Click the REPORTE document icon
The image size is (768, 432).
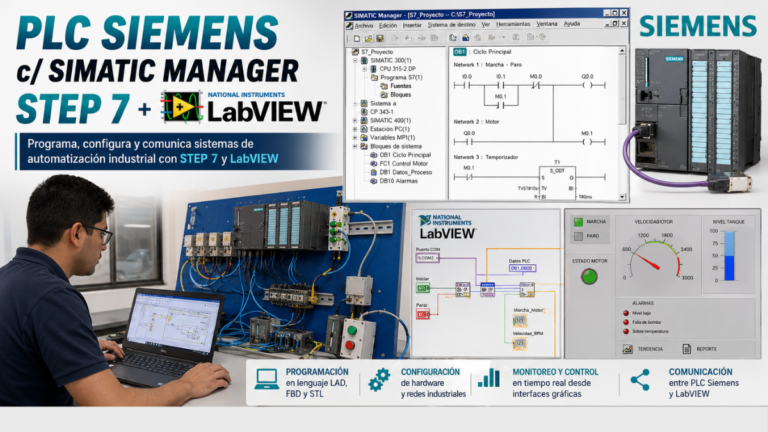(x=687, y=349)
